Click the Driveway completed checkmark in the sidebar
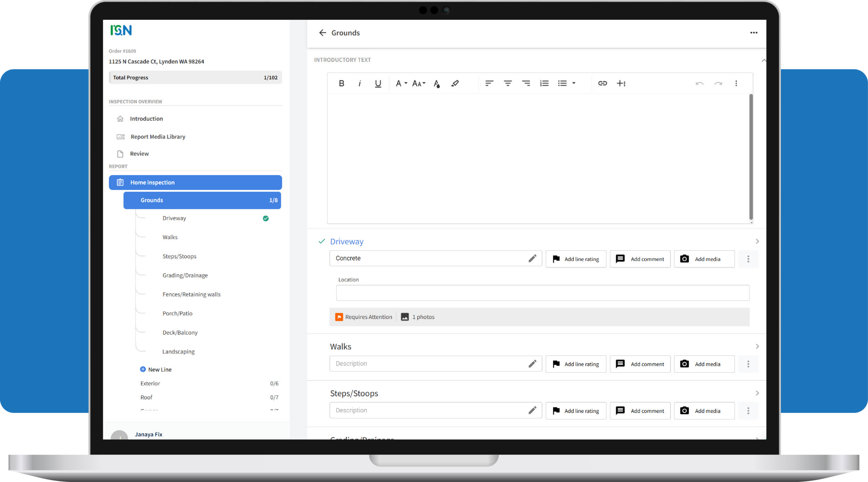 click(x=266, y=218)
